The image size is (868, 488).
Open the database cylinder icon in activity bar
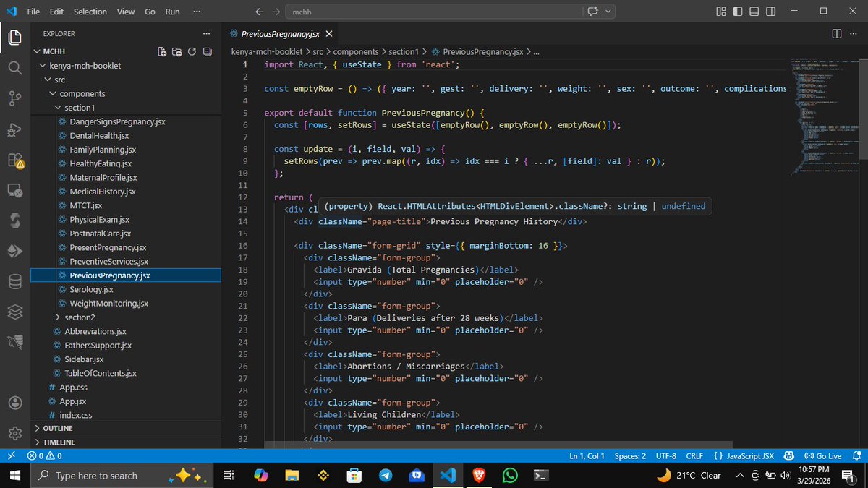point(14,281)
